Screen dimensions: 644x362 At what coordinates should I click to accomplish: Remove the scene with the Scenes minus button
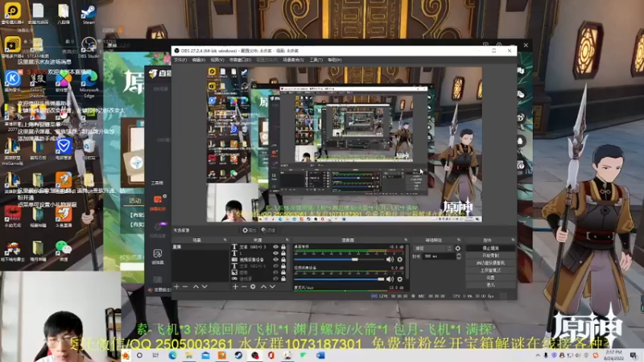point(185,286)
